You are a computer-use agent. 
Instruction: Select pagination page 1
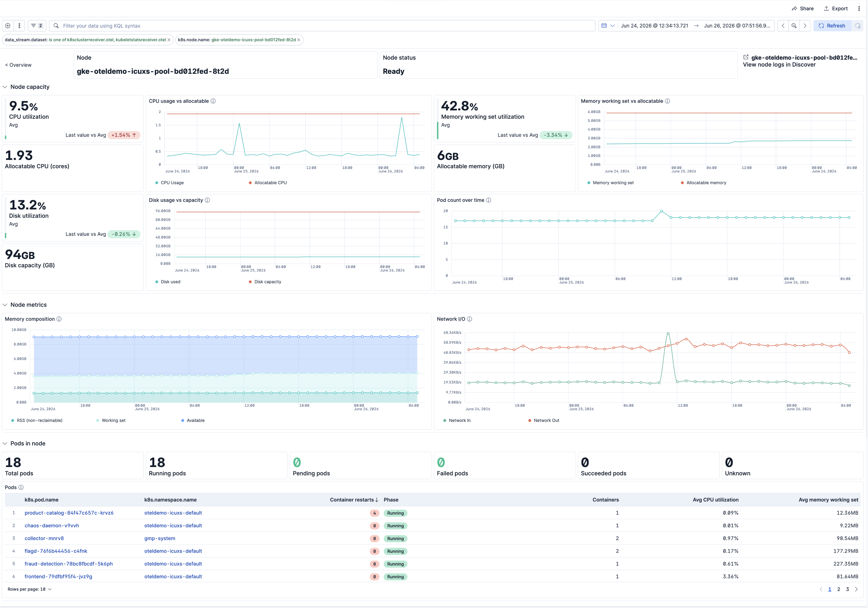click(829, 589)
